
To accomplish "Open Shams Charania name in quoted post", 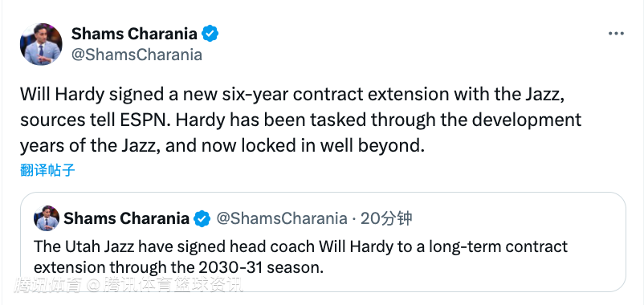I will coord(127,219).
